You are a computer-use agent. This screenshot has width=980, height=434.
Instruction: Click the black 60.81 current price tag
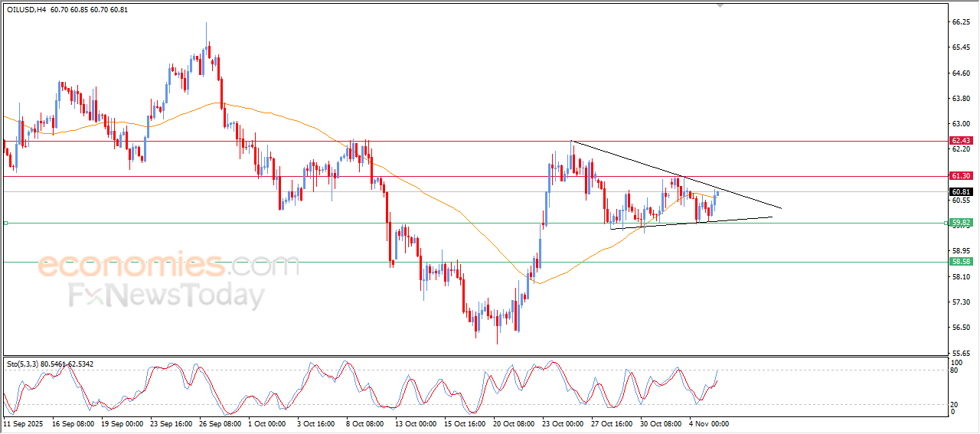point(961,191)
